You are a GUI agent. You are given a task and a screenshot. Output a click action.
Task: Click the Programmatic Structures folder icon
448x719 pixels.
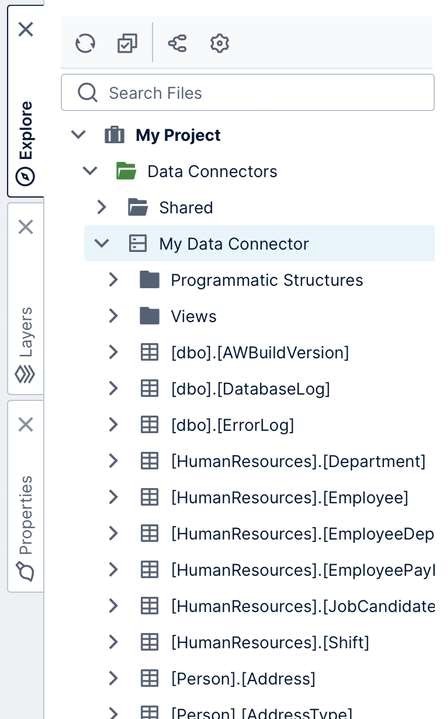(149, 280)
